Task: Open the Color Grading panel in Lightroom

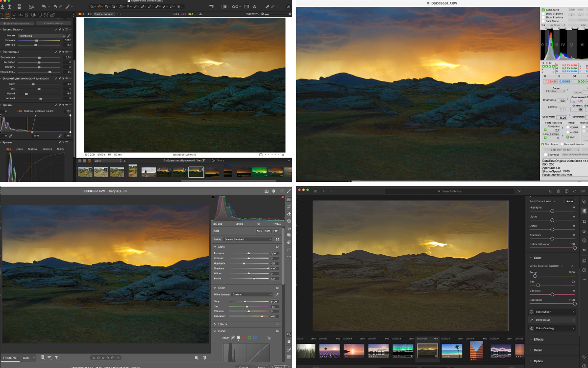Action: (x=552, y=328)
